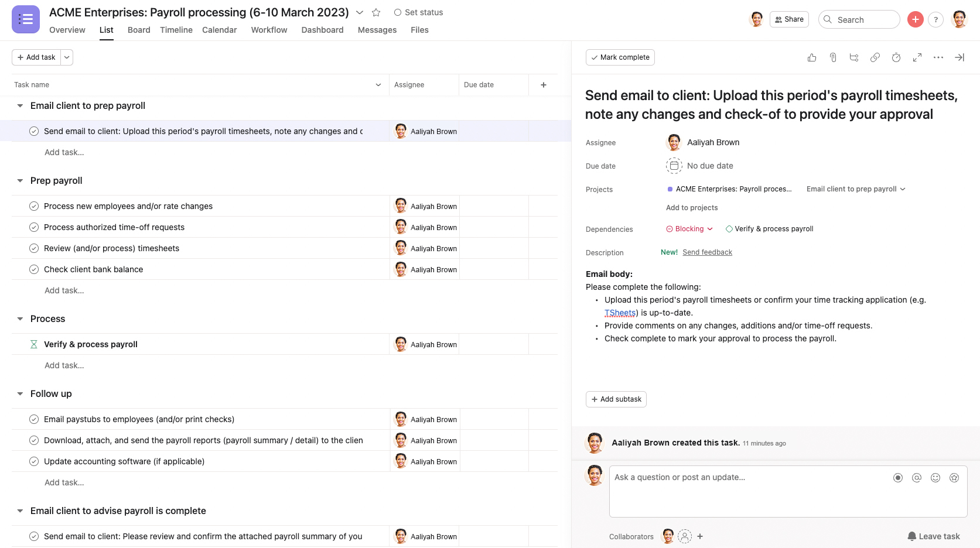The image size is (980, 548).
Task: Complete 'Process new employees and/or rate changes' task
Action: click(x=34, y=206)
